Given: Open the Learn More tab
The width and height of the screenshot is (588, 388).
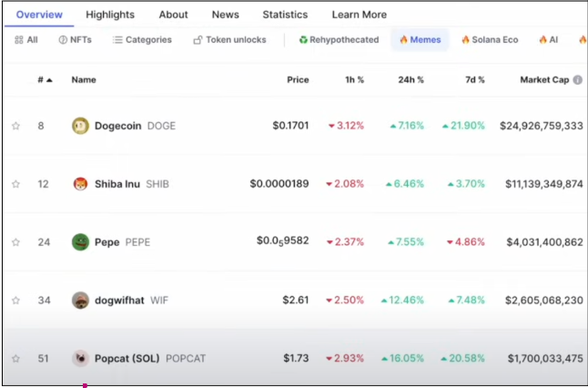Looking at the screenshot, I should [360, 15].
